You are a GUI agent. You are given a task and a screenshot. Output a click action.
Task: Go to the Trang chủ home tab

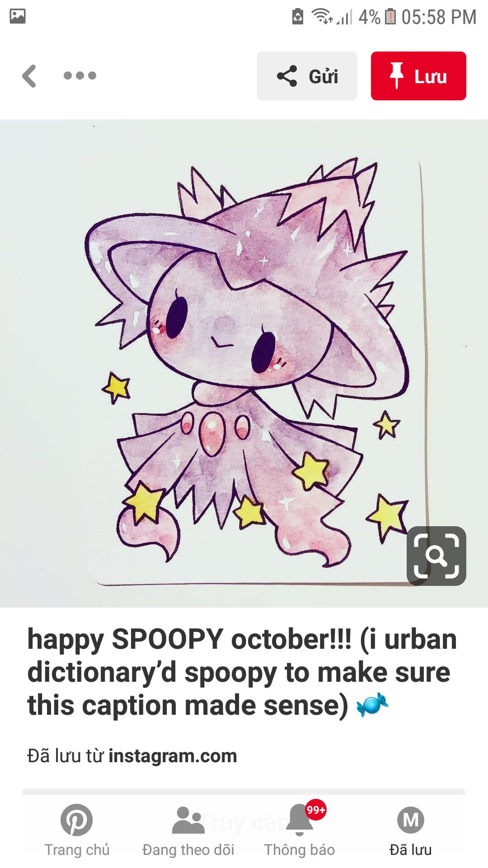[x=77, y=831]
